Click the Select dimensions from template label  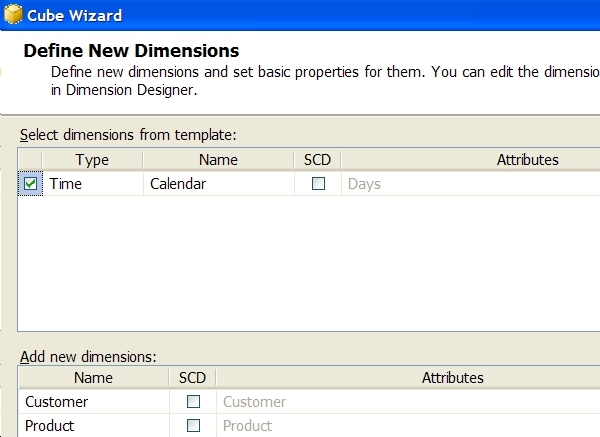[128, 135]
